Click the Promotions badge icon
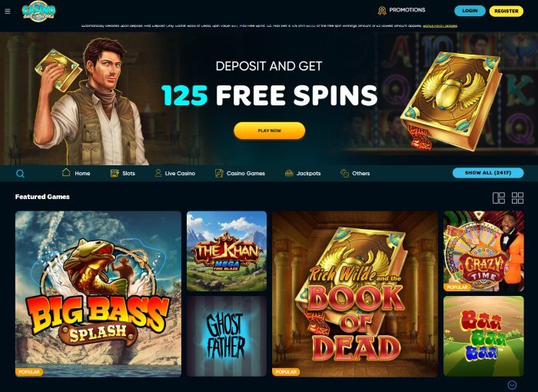Image resolution: width=538 pixels, height=392 pixels. point(382,11)
